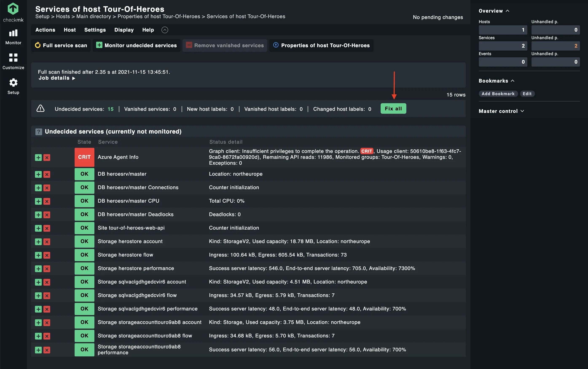Disable the Azure Agent Info service
Screen dimensions: 588x369
tap(47, 157)
